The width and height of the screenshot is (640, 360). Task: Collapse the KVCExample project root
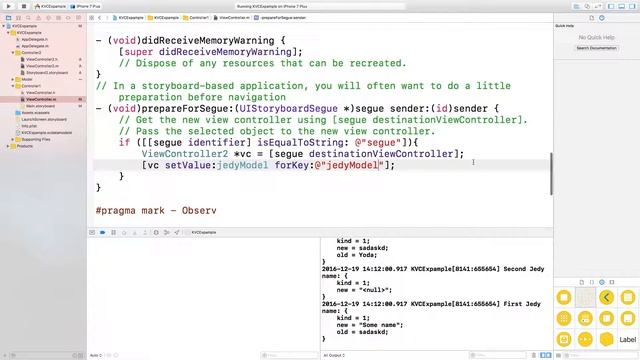[x=4, y=26]
